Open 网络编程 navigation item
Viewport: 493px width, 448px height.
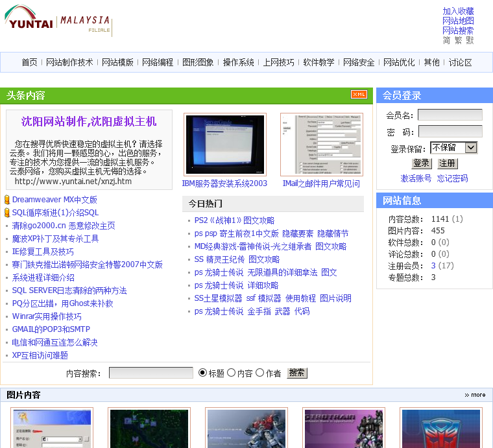pos(158,62)
